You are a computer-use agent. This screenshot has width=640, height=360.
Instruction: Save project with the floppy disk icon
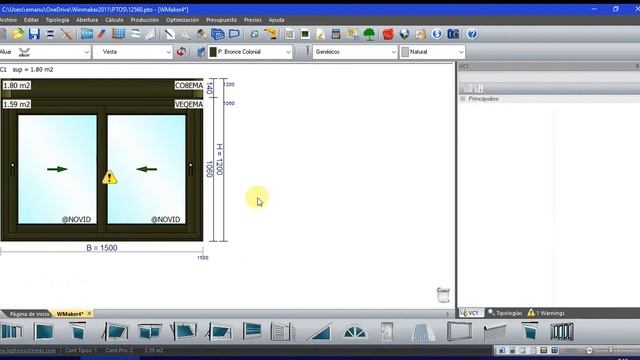34,34
